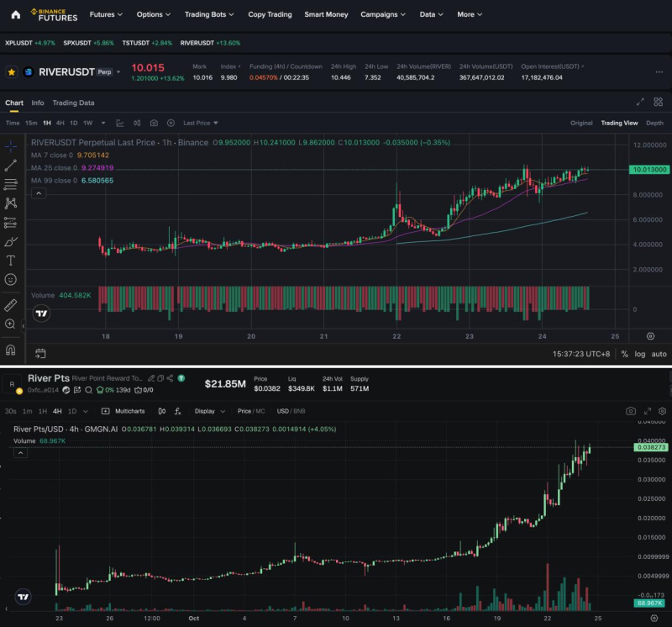Select the crosshair cursor tool
This screenshot has width=672, height=627.
point(10,148)
